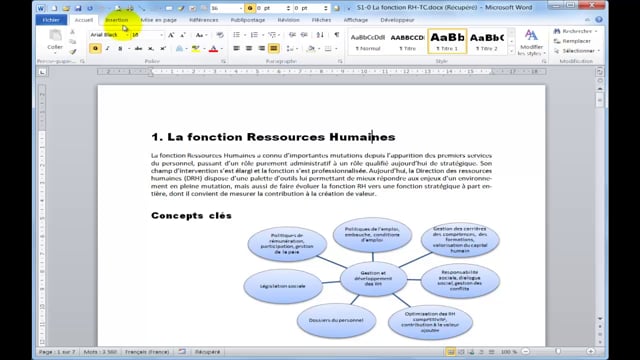
Task: Click the numbered list icon
Action: click(254, 35)
